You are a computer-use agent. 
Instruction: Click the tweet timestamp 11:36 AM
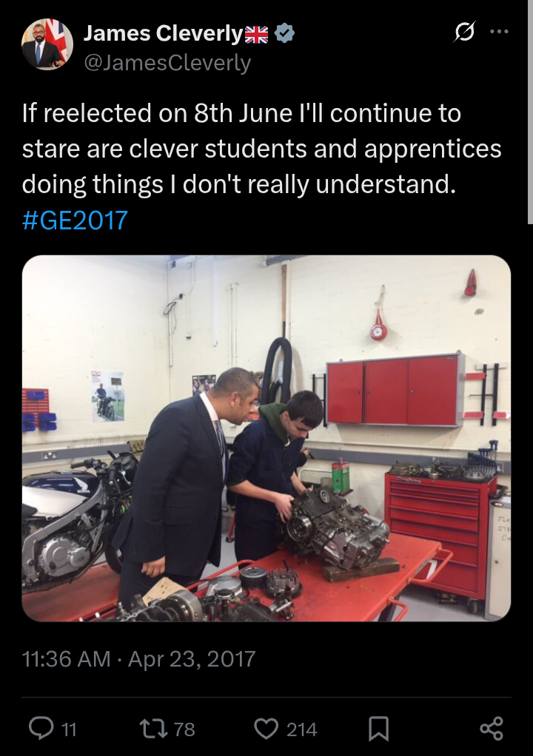(x=66, y=659)
